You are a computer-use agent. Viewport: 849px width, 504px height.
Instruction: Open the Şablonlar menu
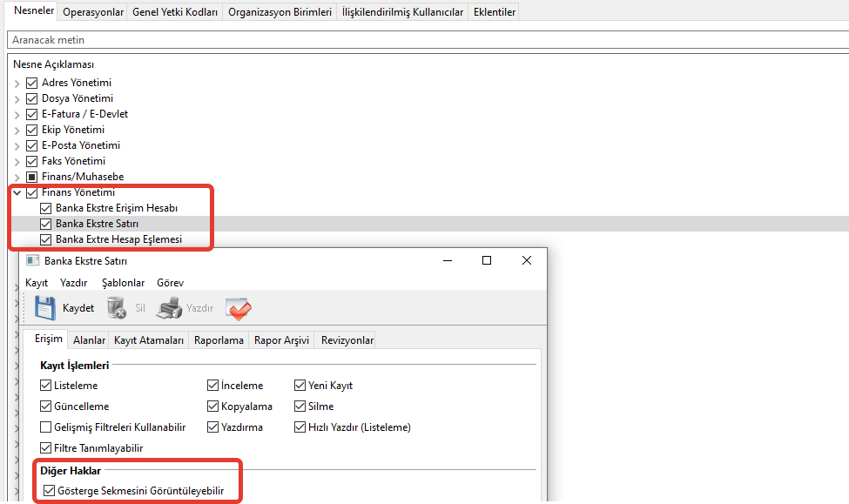pyautogui.click(x=123, y=283)
